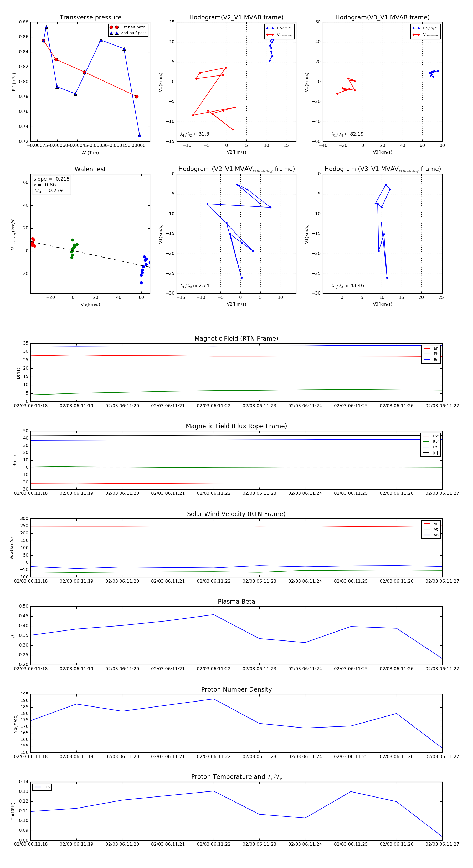The width and height of the screenshot is (473, 868).
Task: Click the x-axis label A' (T·m)
Action: [x=90, y=153]
